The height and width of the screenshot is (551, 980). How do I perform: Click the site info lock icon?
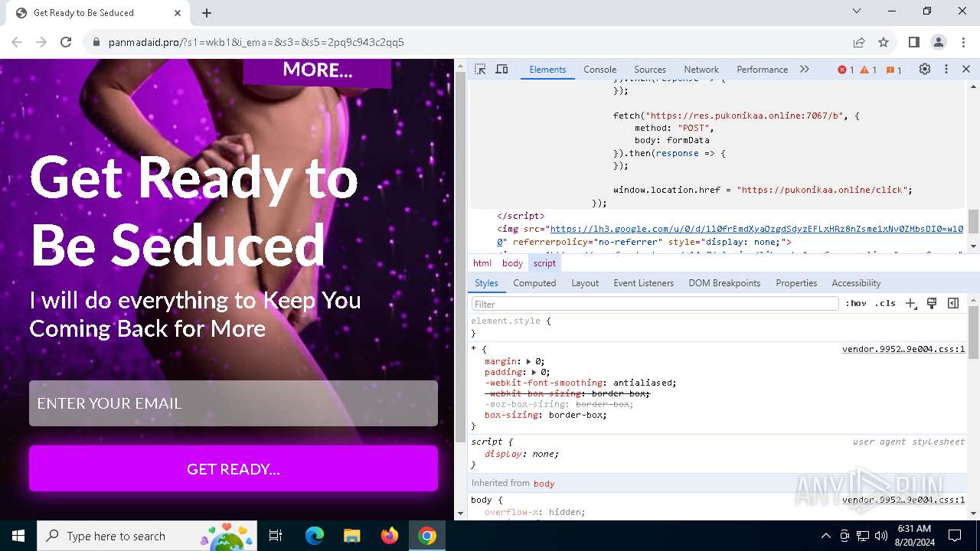click(x=96, y=42)
